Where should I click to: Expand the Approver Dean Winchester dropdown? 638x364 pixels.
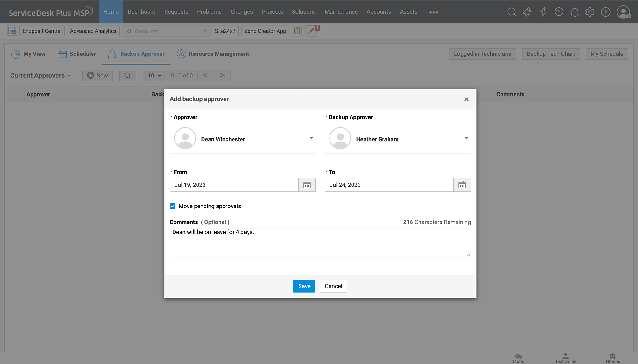pyautogui.click(x=311, y=139)
